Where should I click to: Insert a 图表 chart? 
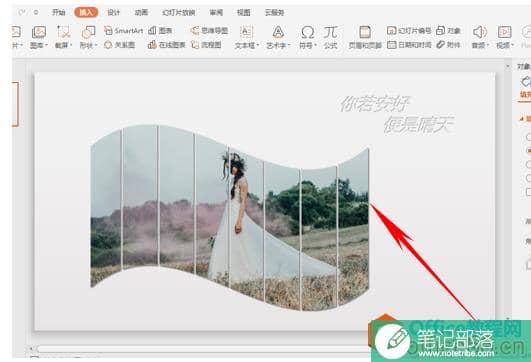pos(161,31)
